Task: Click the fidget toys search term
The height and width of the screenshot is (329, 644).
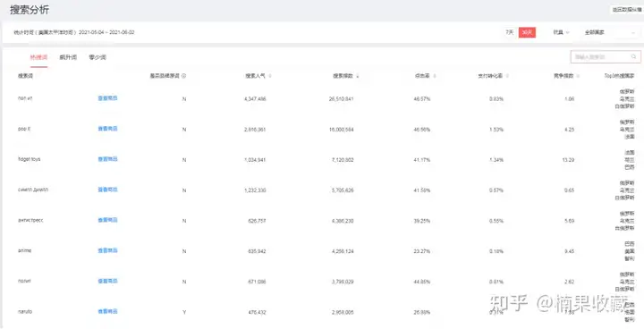Action: [x=30, y=159]
